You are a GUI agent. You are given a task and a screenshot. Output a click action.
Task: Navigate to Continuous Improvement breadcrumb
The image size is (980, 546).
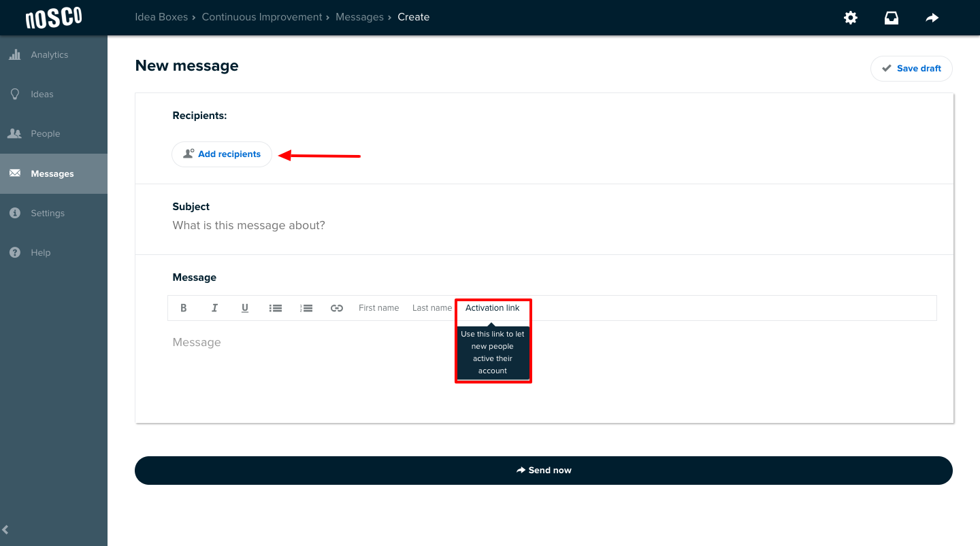pos(262,17)
